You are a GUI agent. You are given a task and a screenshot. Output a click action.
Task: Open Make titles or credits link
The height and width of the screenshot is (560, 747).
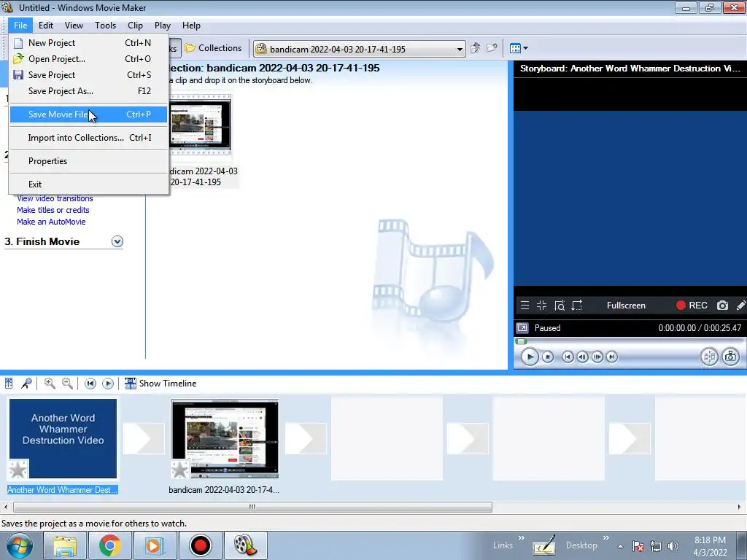pos(53,210)
